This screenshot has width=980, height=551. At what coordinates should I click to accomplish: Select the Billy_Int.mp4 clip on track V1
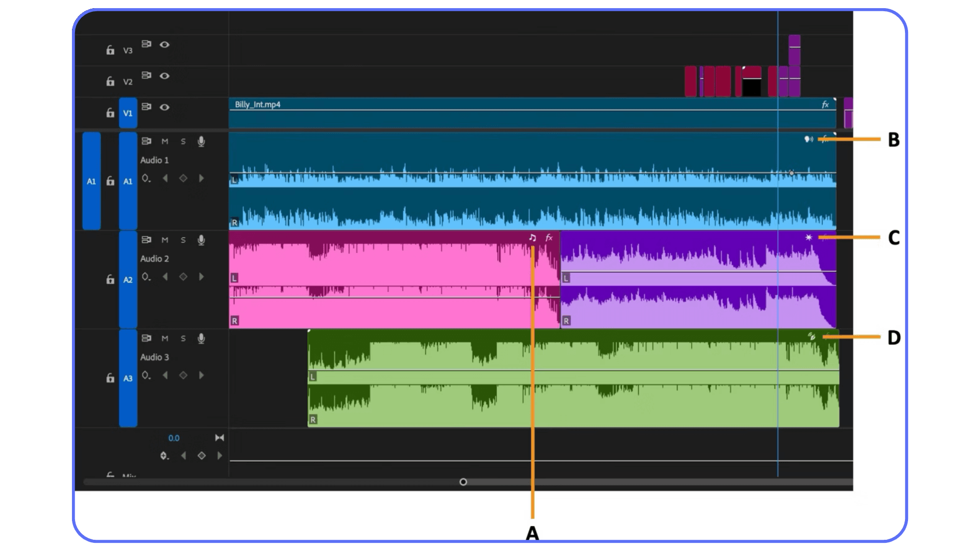point(510,115)
